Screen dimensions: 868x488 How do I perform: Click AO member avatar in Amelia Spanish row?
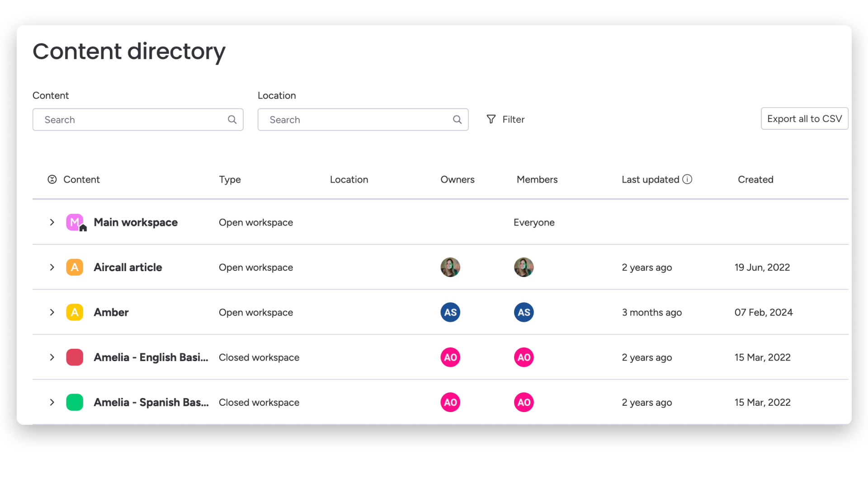(x=524, y=402)
